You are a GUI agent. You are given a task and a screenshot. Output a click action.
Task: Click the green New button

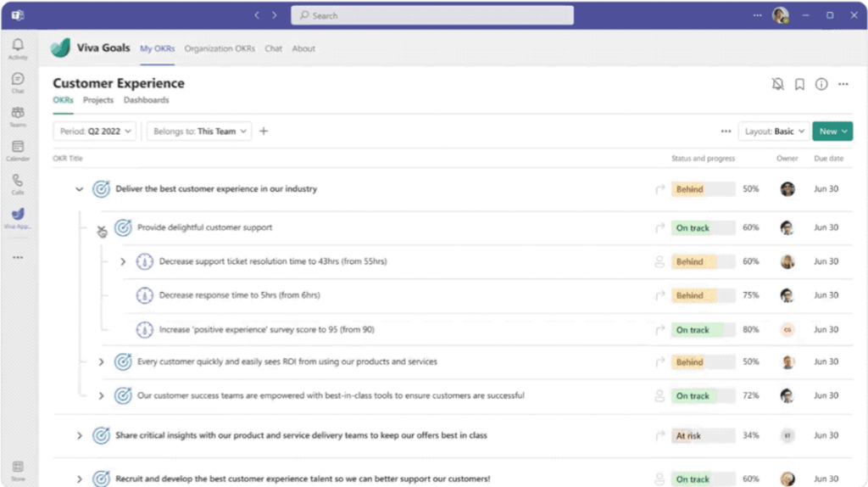832,132
